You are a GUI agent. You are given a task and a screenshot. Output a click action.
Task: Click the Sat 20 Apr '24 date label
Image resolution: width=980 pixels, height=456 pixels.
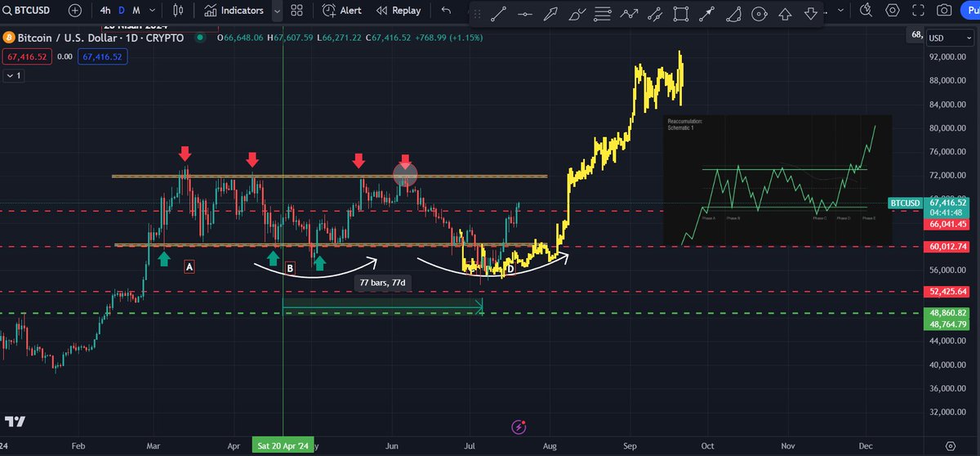point(283,446)
